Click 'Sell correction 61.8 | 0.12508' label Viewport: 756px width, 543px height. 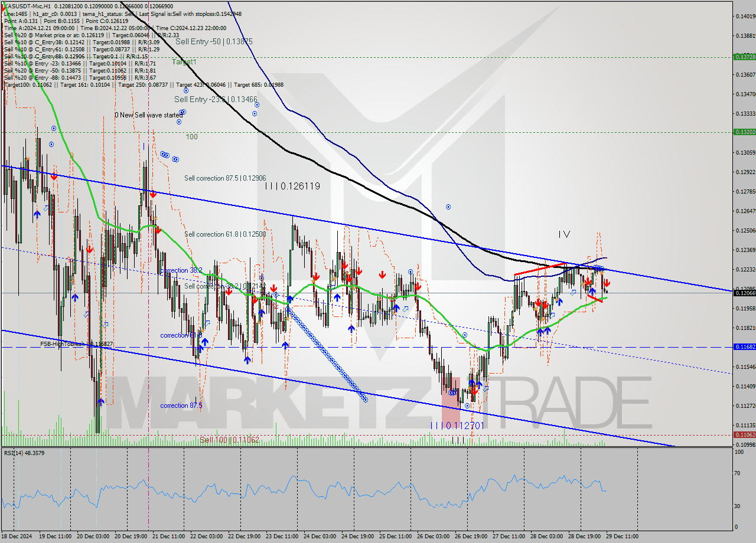[x=225, y=234]
